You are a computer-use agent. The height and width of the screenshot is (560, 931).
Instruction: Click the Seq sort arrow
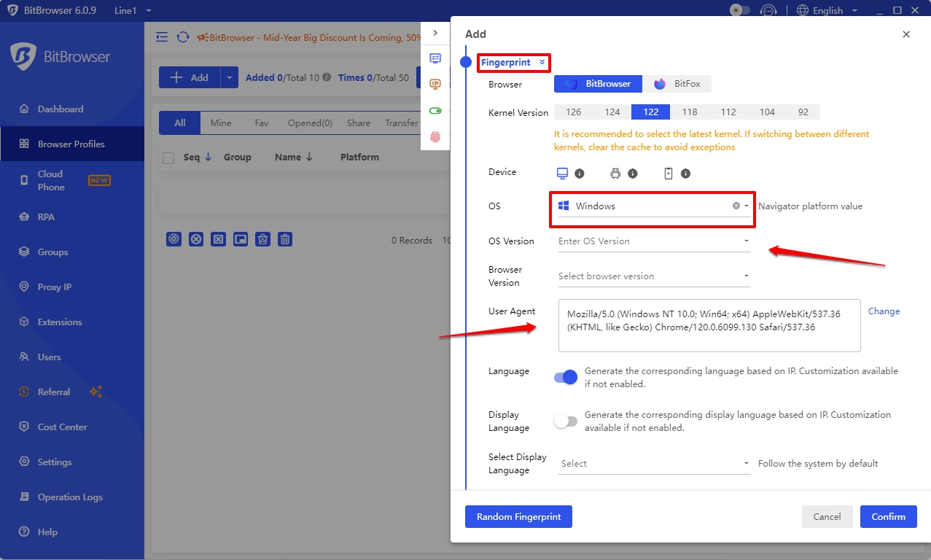tap(208, 157)
